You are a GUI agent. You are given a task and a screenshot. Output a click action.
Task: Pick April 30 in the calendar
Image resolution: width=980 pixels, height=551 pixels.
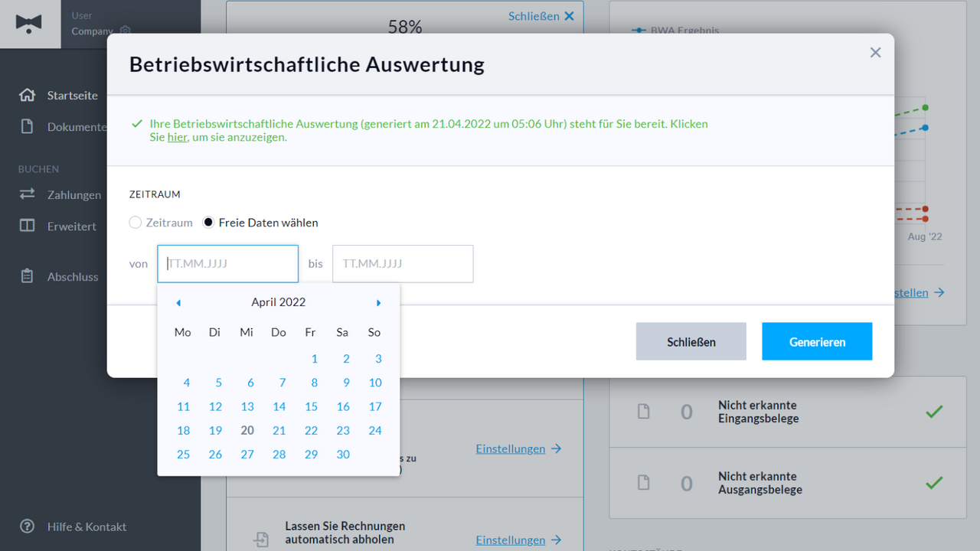(x=343, y=454)
